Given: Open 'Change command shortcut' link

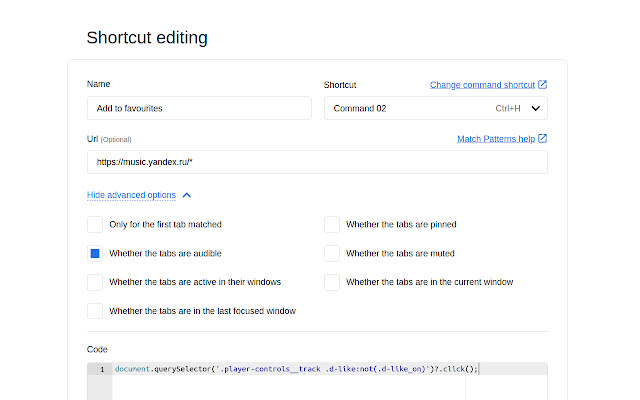Looking at the screenshot, I should (483, 85).
